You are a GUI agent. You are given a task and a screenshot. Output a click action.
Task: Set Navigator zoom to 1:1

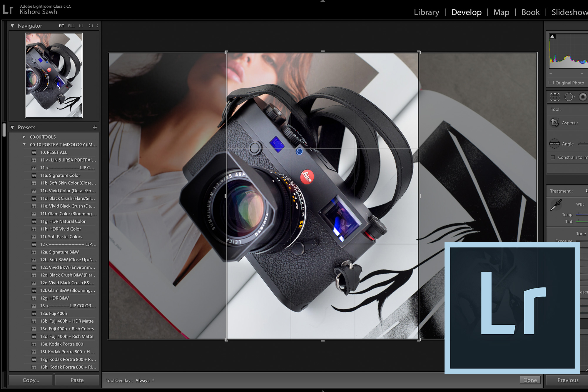coord(81,26)
